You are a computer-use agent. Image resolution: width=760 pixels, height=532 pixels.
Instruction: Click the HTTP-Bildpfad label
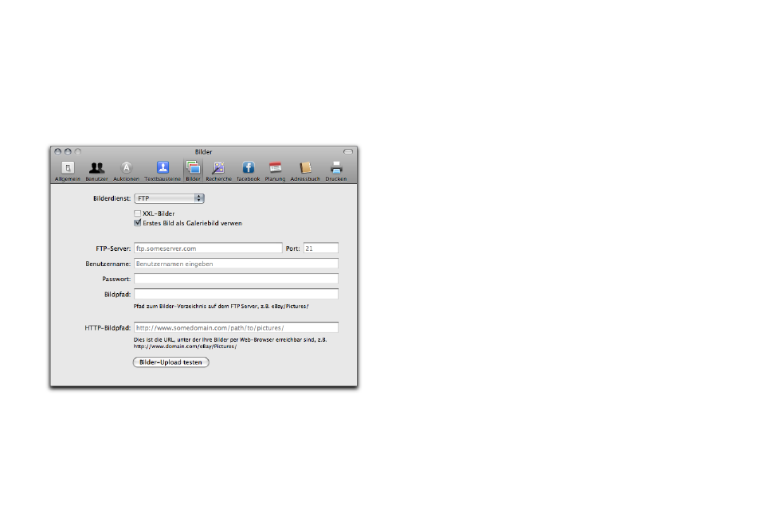[108, 327]
